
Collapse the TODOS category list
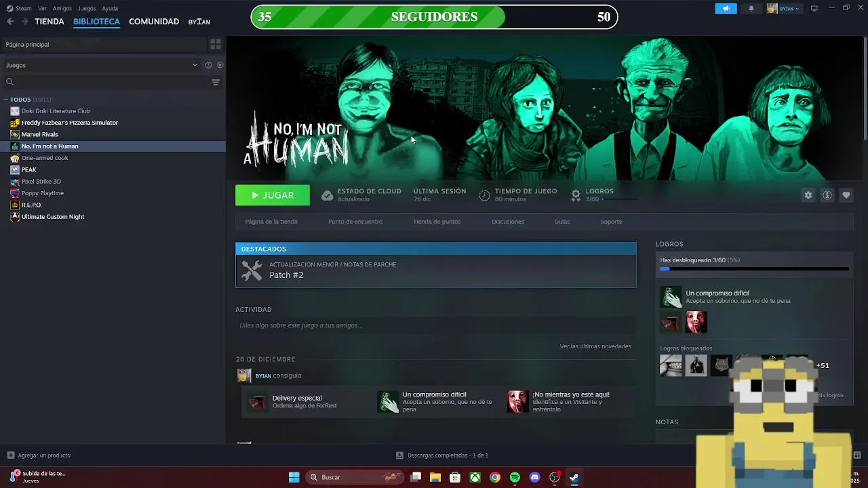[7, 100]
